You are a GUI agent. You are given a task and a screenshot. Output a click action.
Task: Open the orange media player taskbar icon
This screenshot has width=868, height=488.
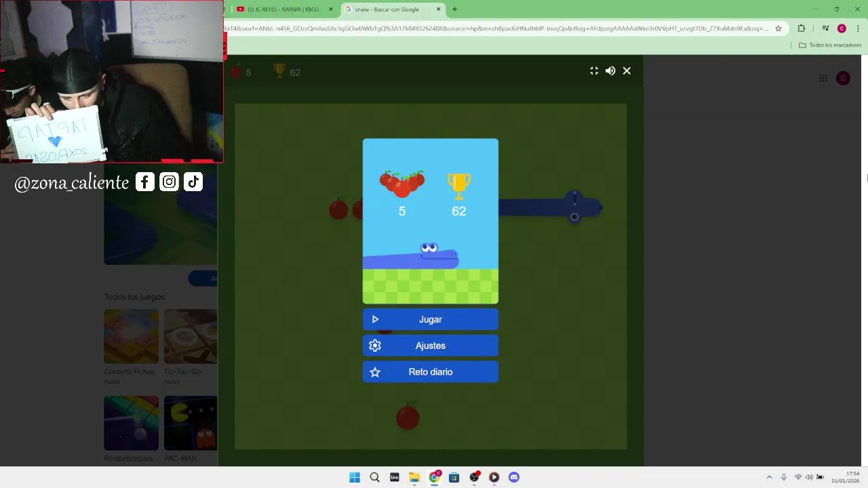(x=494, y=477)
